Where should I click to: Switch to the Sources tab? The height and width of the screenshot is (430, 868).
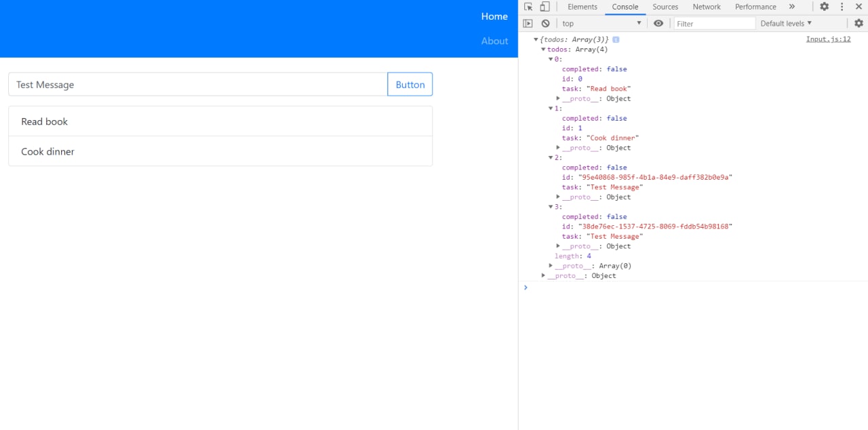point(665,7)
